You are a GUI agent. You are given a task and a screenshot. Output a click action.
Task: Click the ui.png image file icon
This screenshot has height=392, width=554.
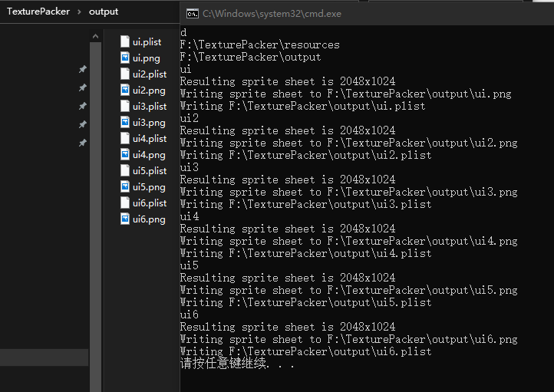(125, 58)
